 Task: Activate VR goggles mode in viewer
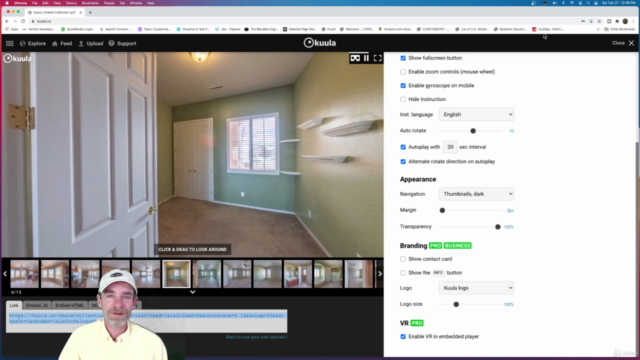(355, 58)
